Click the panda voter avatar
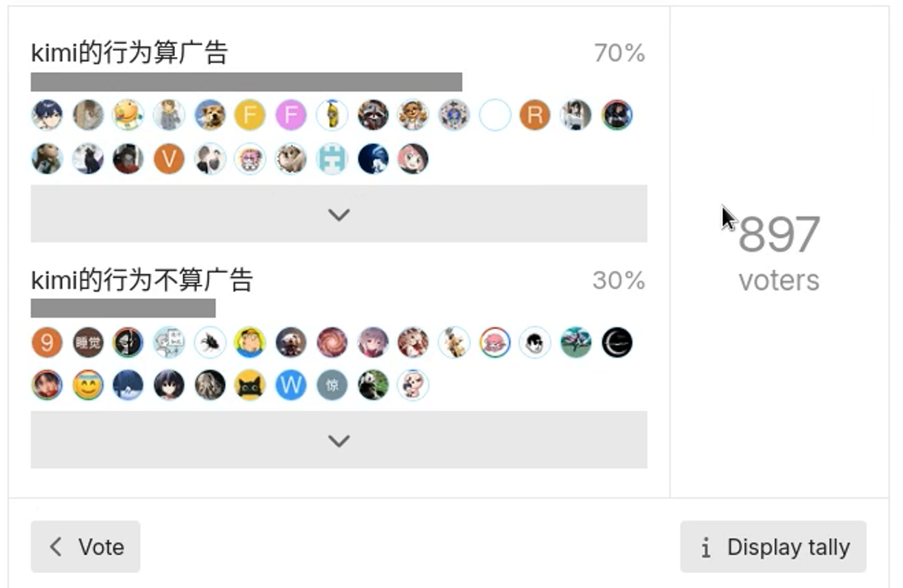Screen dimensions: 903x588 373,385
